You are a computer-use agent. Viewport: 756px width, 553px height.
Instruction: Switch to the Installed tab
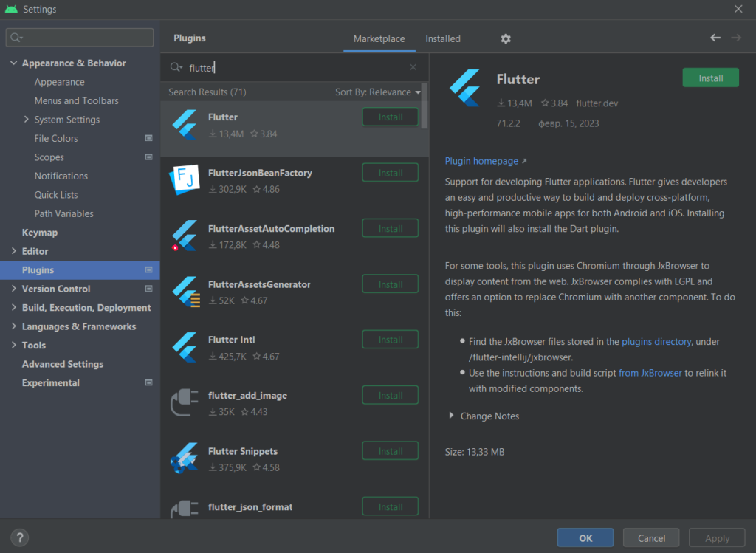pyautogui.click(x=442, y=38)
